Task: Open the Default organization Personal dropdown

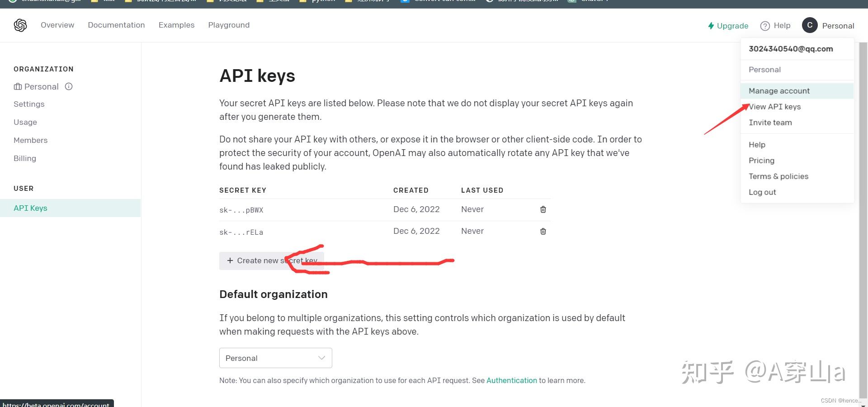Action: [276, 358]
